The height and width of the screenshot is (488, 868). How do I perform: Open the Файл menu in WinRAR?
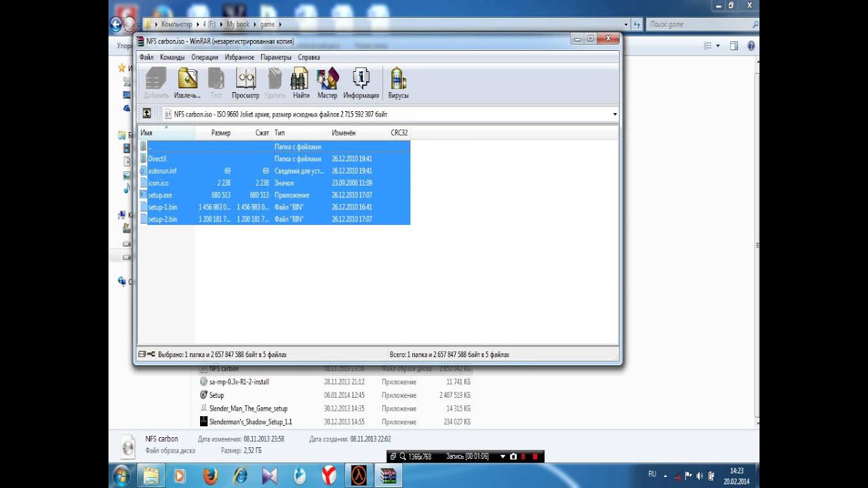[x=146, y=58]
